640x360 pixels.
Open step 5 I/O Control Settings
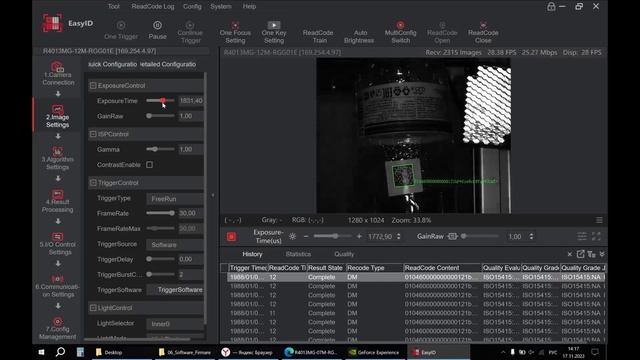[58, 243]
